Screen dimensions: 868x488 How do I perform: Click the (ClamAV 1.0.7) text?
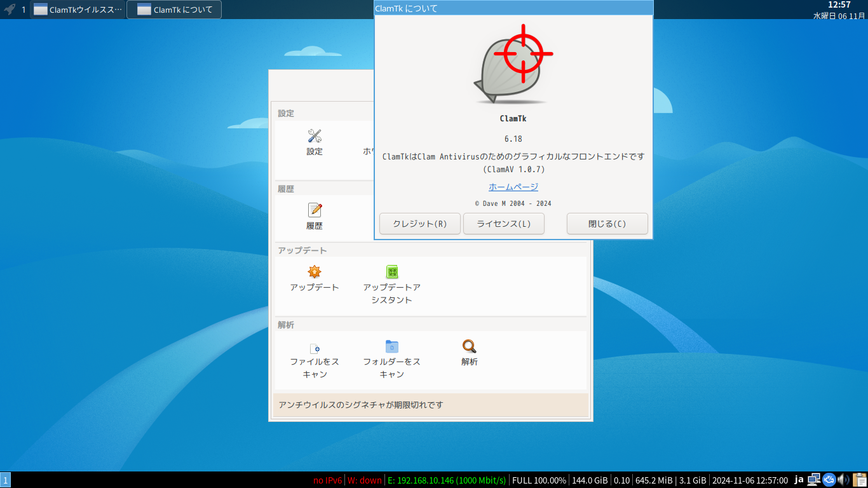pos(513,170)
